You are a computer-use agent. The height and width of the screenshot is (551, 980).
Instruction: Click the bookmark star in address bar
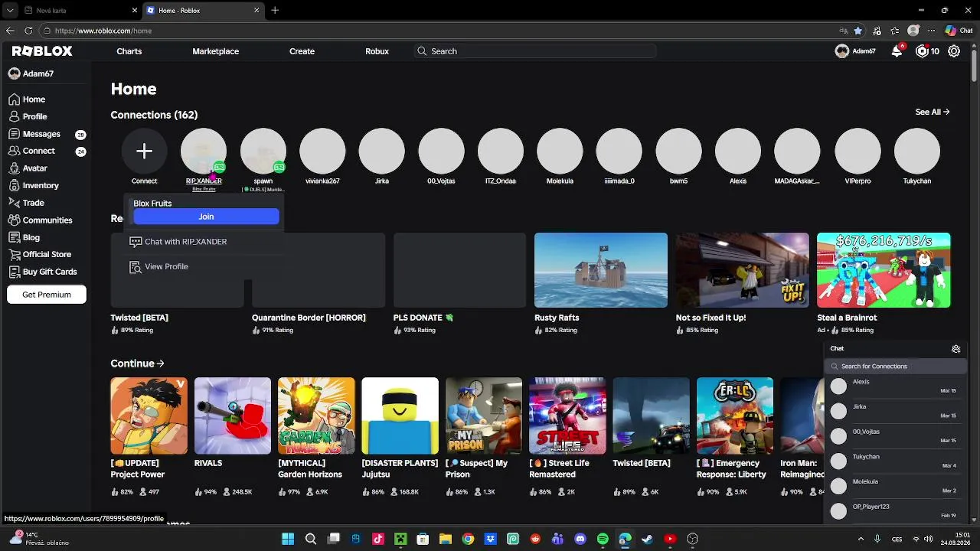857,31
